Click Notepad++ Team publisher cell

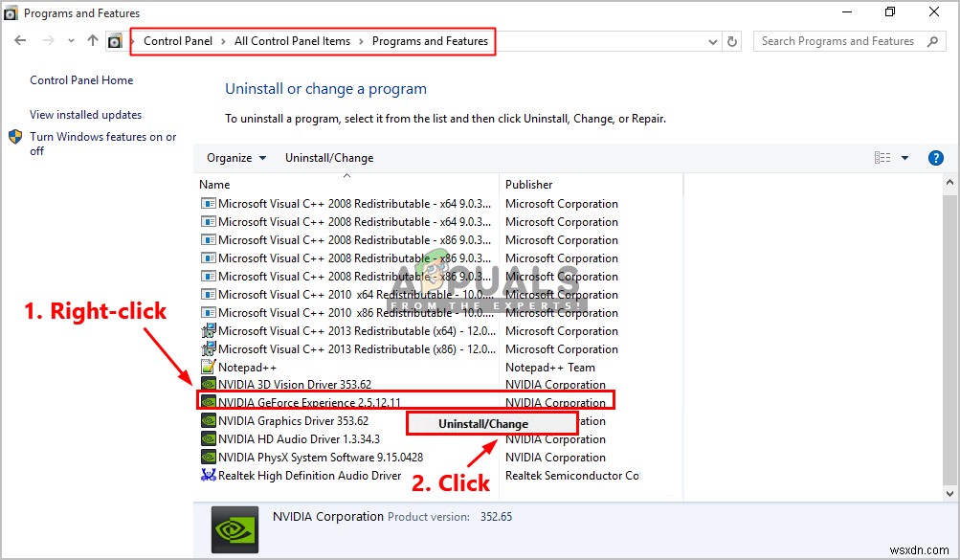pos(549,368)
